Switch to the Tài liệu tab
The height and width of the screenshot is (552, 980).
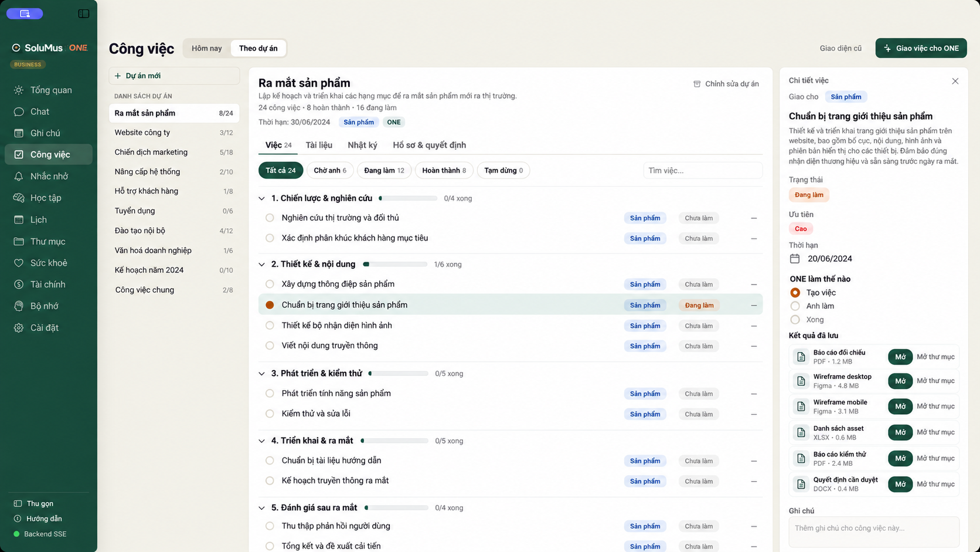(319, 145)
